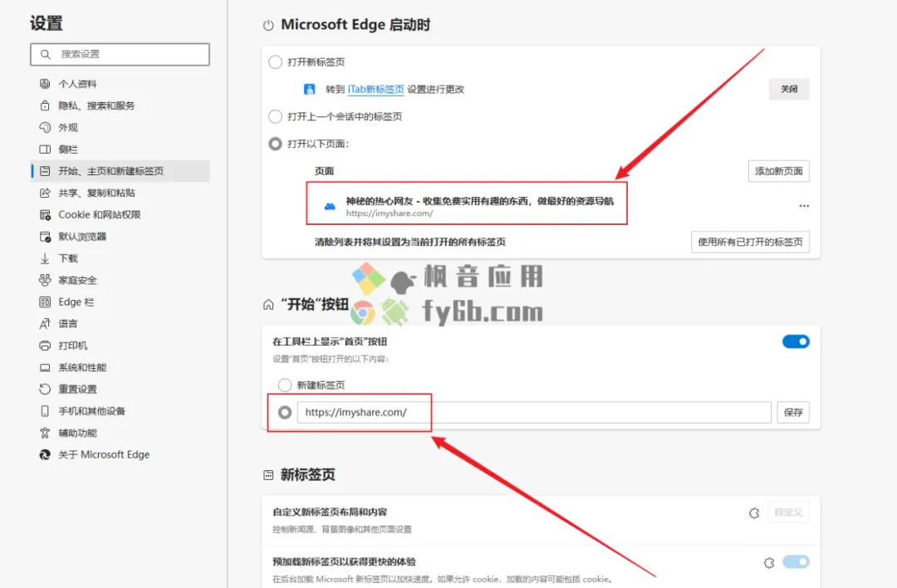Open the 家庭安全 settings section
Viewport: 897px width, 588px height.
tap(120, 280)
